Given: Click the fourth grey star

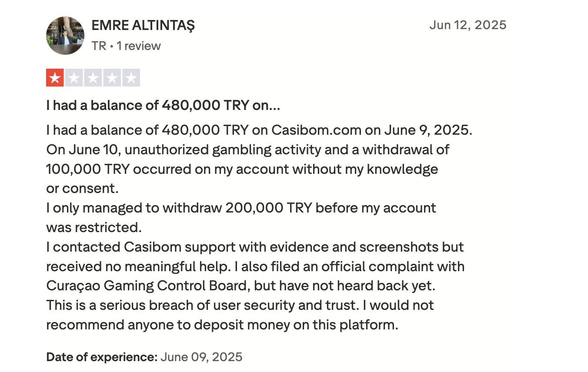Looking at the screenshot, I should pos(112,78).
